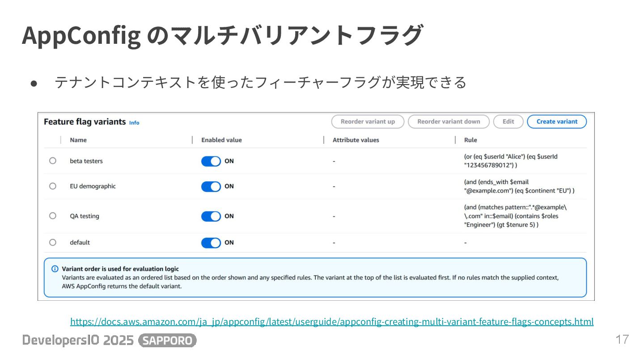The height and width of the screenshot is (362, 644).
Task: Click the Edit button
Action: [508, 122]
